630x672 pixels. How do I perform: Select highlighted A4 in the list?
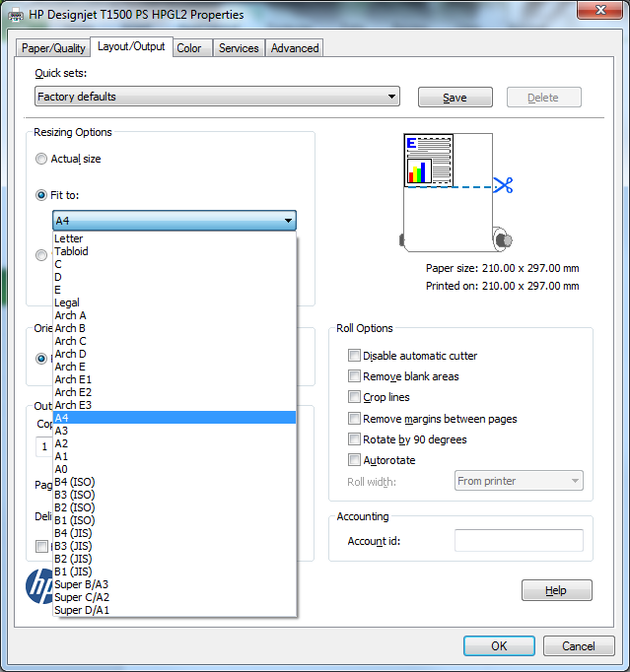[x=175, y=418]
